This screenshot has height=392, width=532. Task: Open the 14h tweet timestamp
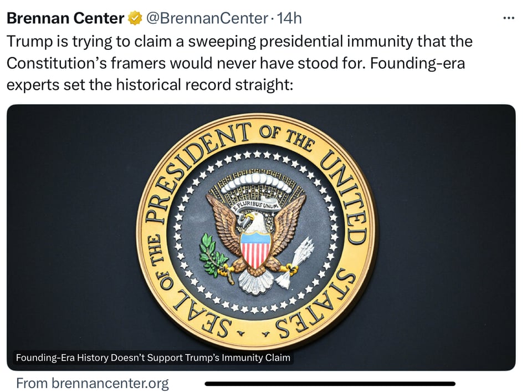click(289, 18)
